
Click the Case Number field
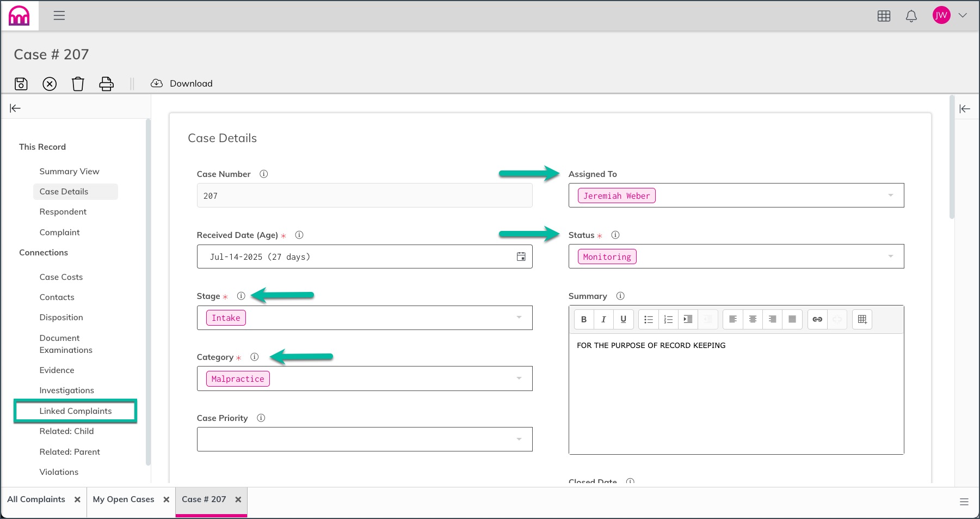pyautogui.click(x=365, y=196)
